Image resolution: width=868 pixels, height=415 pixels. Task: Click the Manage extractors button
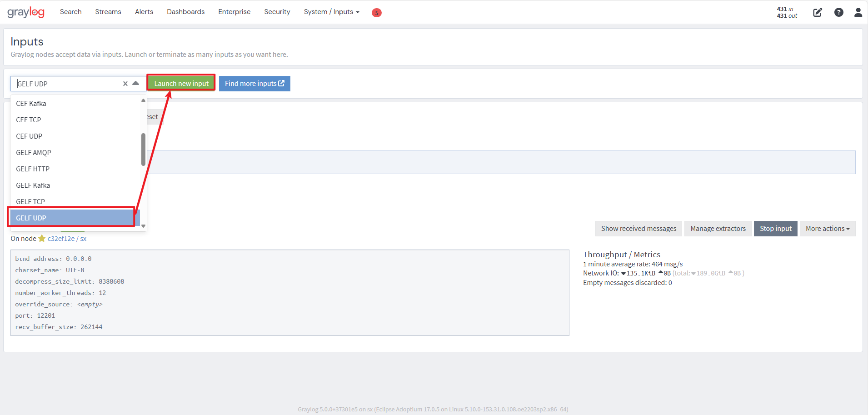coord(718,229)
